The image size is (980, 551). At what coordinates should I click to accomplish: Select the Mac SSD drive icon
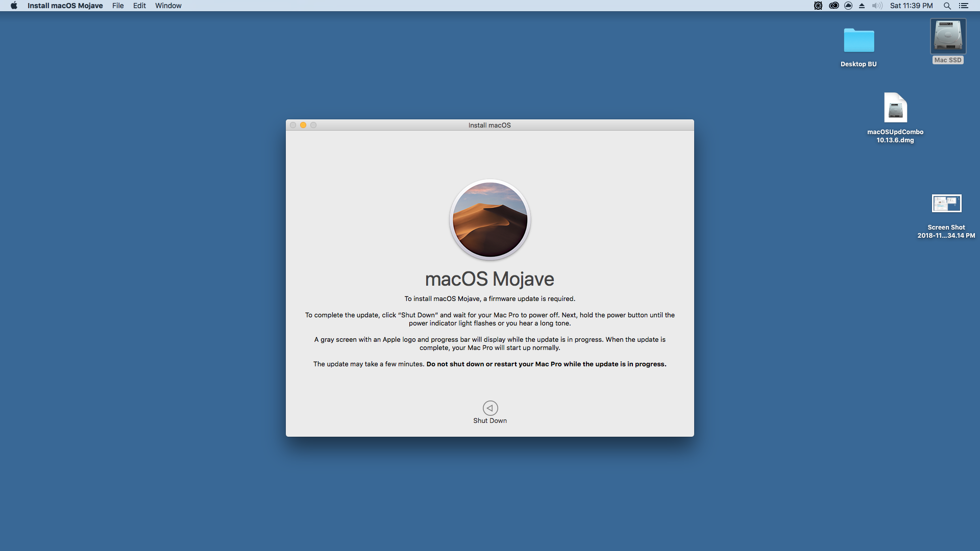[x=948, y=37]
